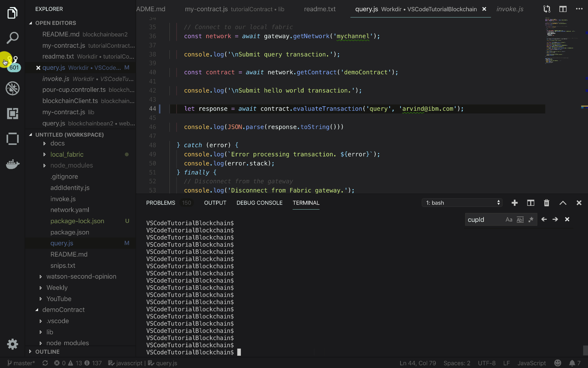The height and width of the screenshot is (368, 588).
Task: Open the IBM Blockchain Platform square icon
Action: (12, 139)
